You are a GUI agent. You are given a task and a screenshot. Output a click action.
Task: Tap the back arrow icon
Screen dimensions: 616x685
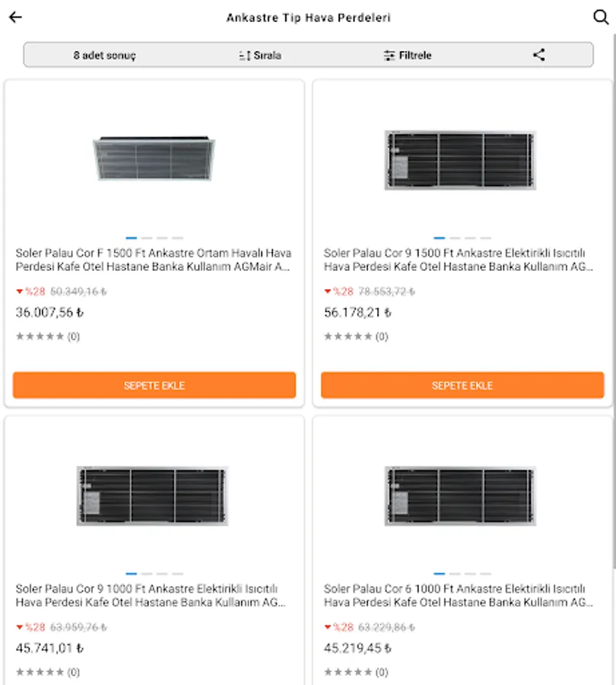[15, 18]
